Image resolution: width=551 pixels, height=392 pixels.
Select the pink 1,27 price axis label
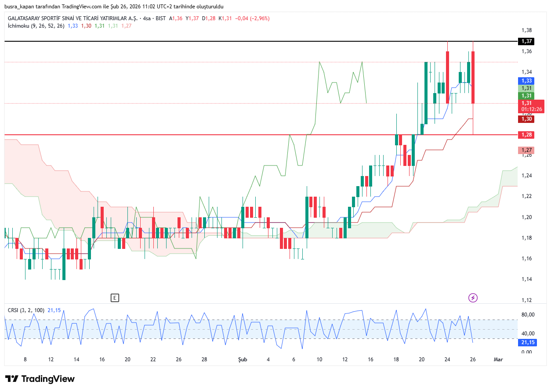coord(526,150)
